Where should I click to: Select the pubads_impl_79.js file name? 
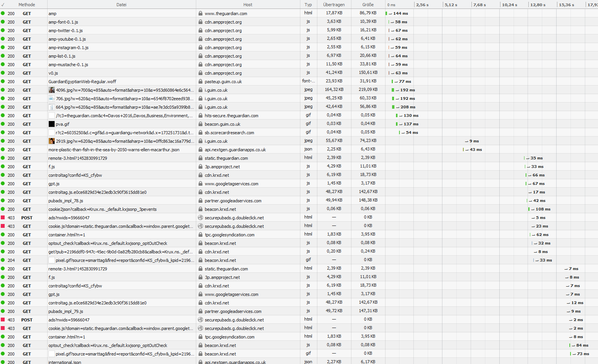(x=66, y=311)
